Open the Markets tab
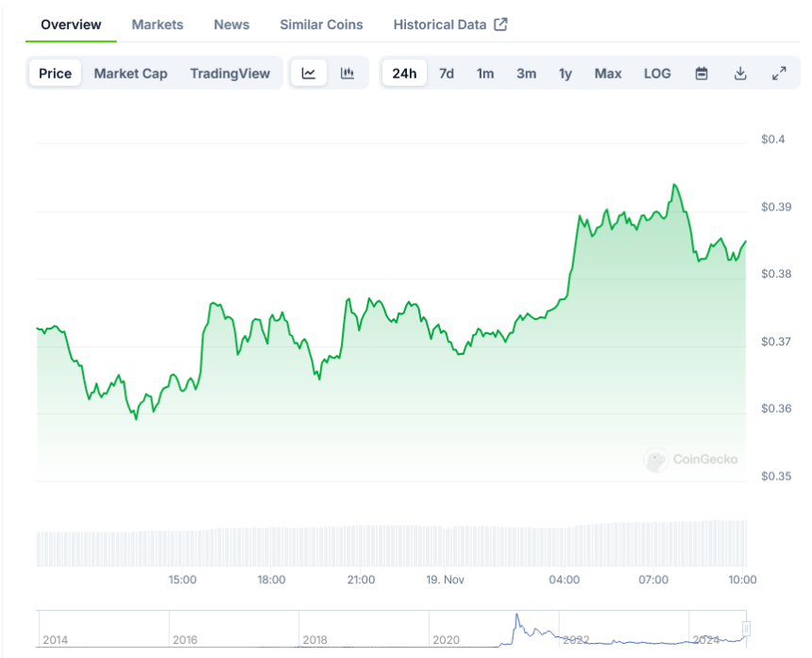Image resolution: width=812 pixels, height=658 pixels. tap(158, 25)
